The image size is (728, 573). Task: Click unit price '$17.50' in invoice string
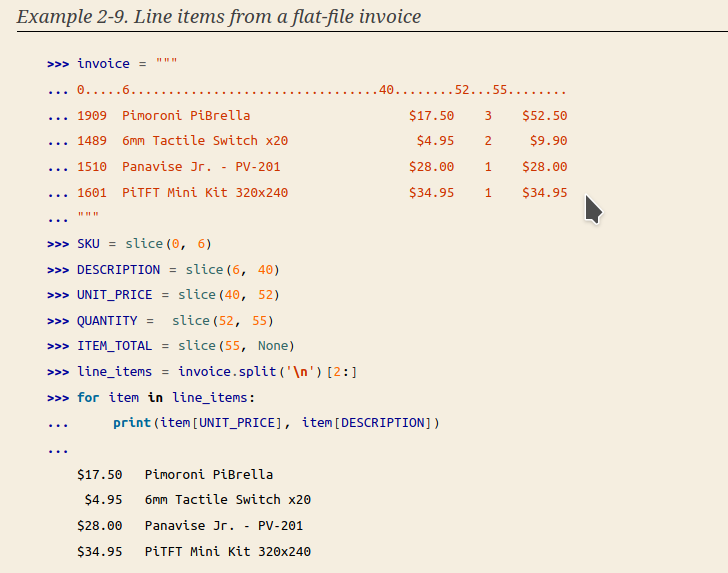click(x=431, y=116)
